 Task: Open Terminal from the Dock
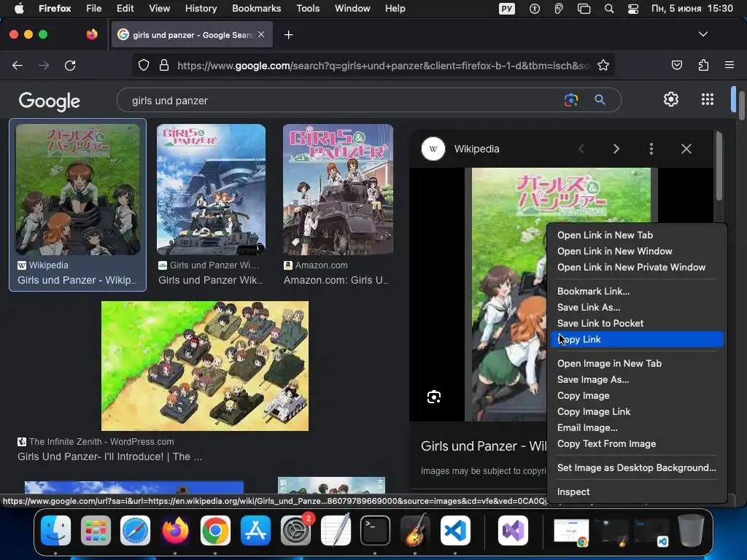[x=376, y=530]
